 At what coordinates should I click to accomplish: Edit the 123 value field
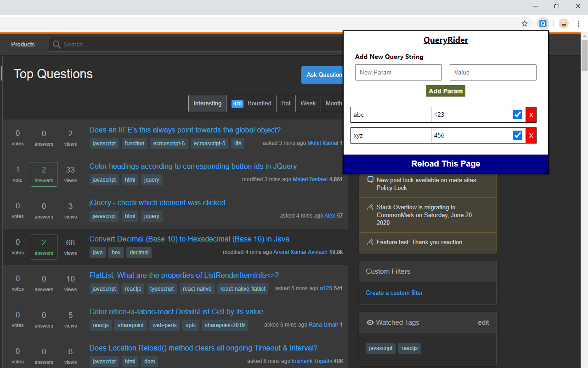tap(471, 115)
